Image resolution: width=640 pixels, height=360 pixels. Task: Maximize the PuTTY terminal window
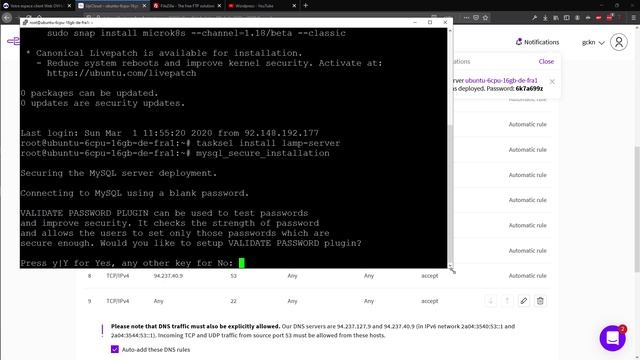pos(430,22)
